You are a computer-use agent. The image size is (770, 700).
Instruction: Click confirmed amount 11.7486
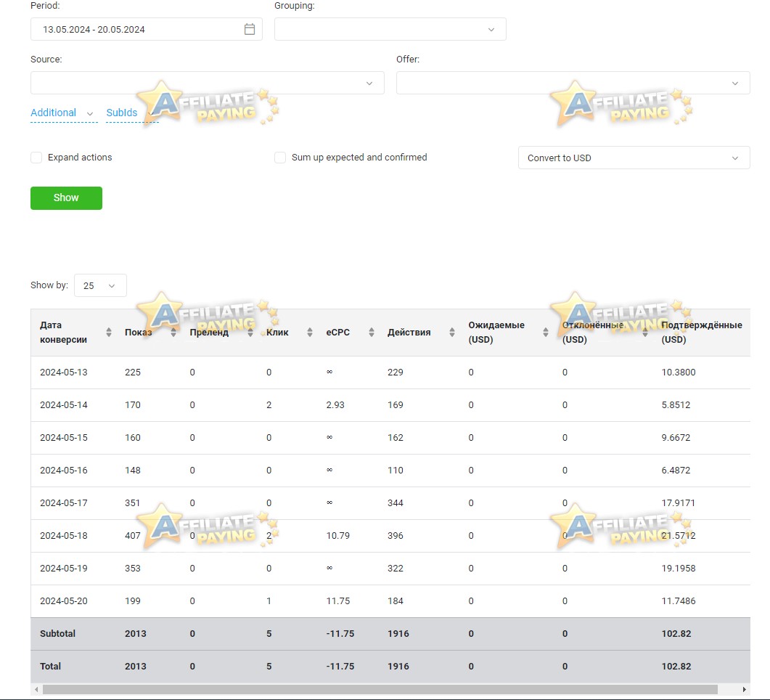point(678,601)
